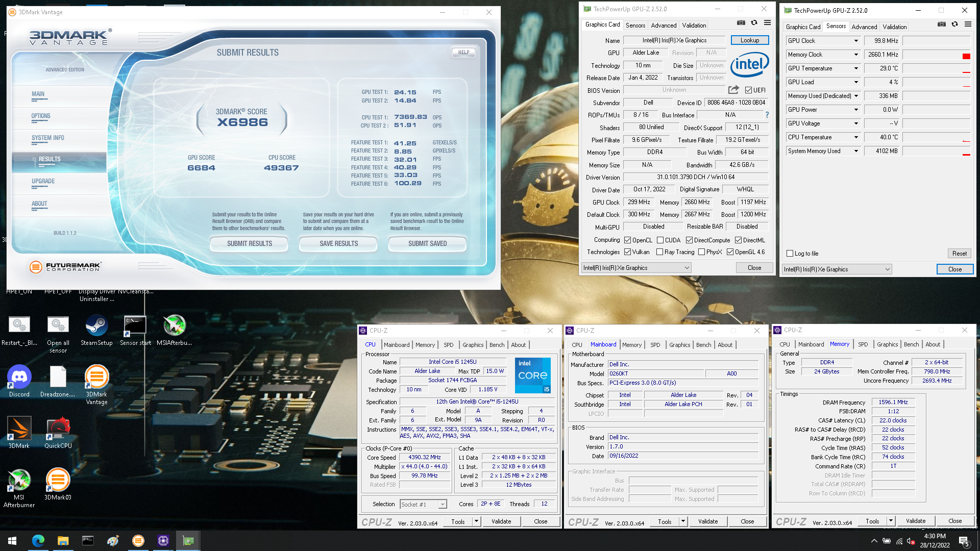980x551 pixels.
Task: Click GPU name field in GPU-Z
Action: tap(674, 40)
